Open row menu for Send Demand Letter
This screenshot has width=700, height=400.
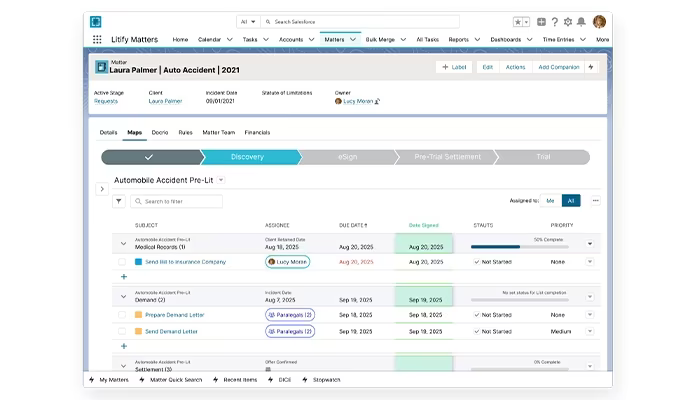click(590, 331)
